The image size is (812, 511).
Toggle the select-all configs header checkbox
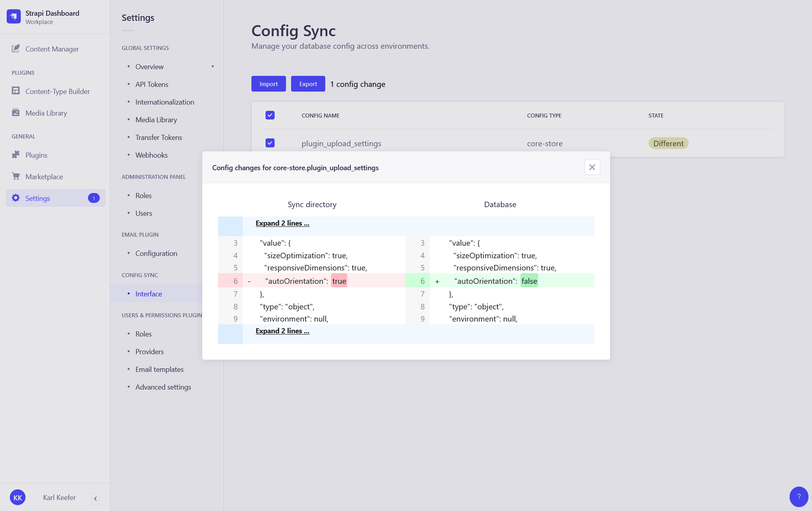(270, 116)
